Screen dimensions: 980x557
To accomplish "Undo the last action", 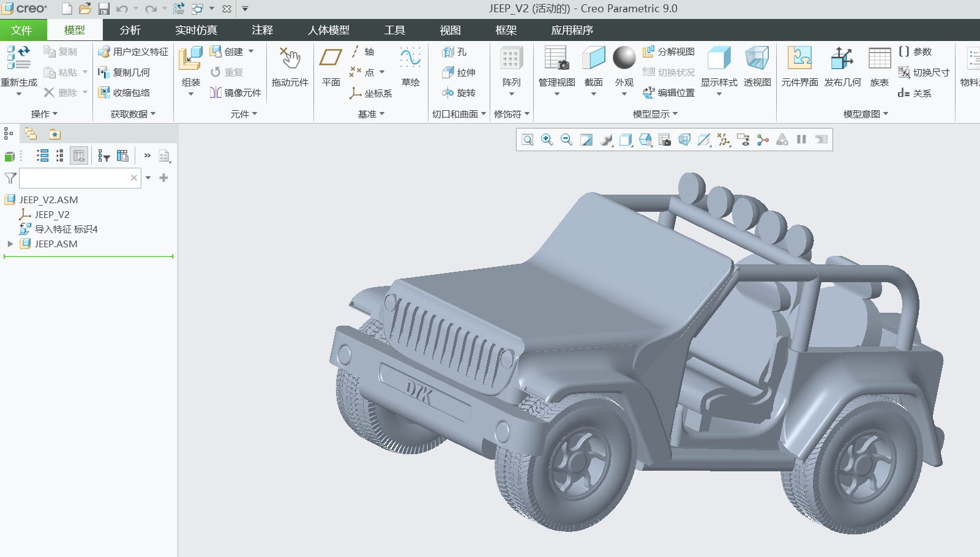I will pos(122,9).
